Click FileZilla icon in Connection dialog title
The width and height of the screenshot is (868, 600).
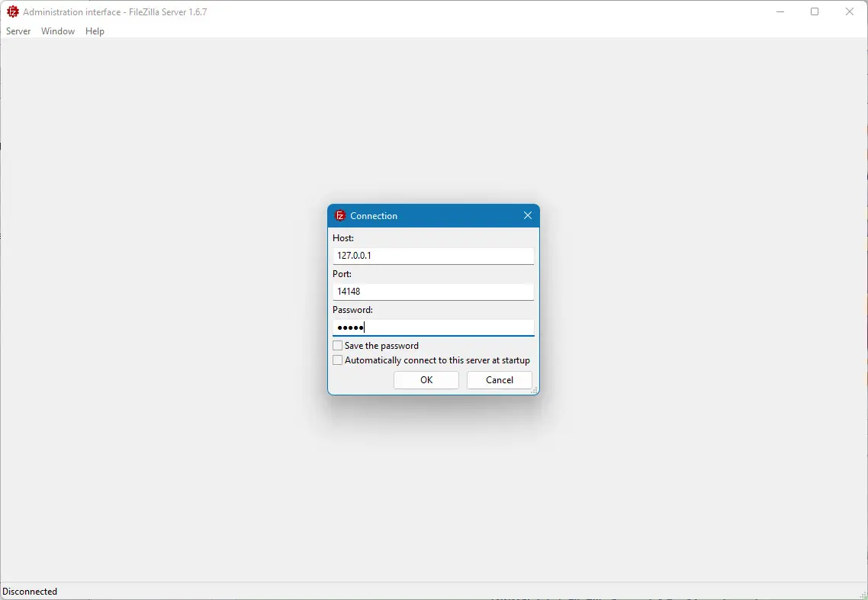click(340, 215)
